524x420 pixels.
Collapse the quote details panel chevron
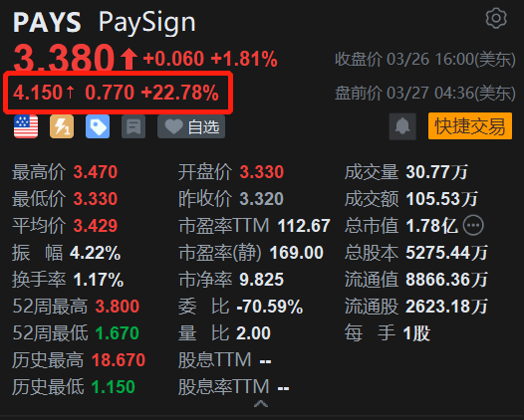pyautogui.click(x=261, y=404)
